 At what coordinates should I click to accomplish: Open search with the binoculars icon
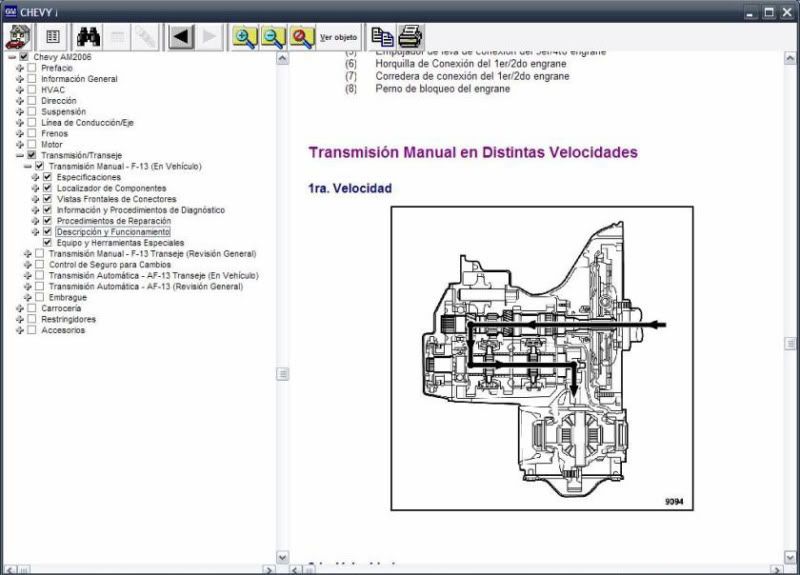[x=88, y=37]
